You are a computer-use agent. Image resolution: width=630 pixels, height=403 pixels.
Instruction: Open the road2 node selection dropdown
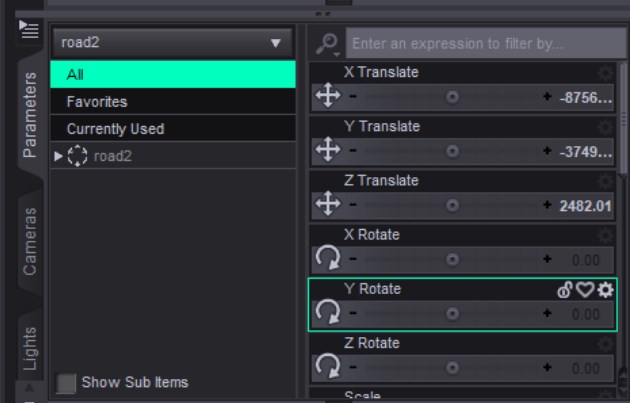pos(172,43)
